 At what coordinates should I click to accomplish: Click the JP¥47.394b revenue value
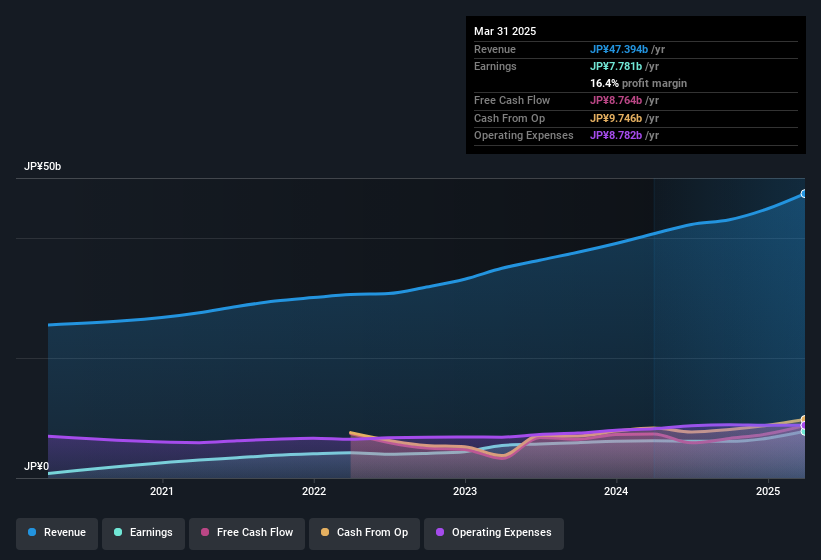(x=619, y=49)
